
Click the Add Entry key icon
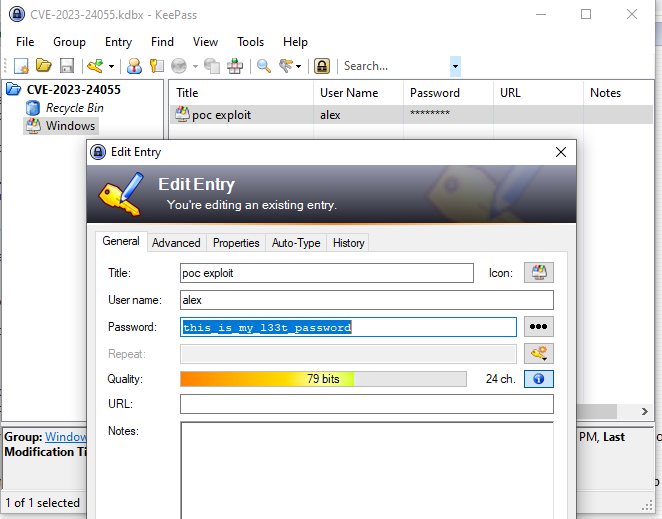95,66
